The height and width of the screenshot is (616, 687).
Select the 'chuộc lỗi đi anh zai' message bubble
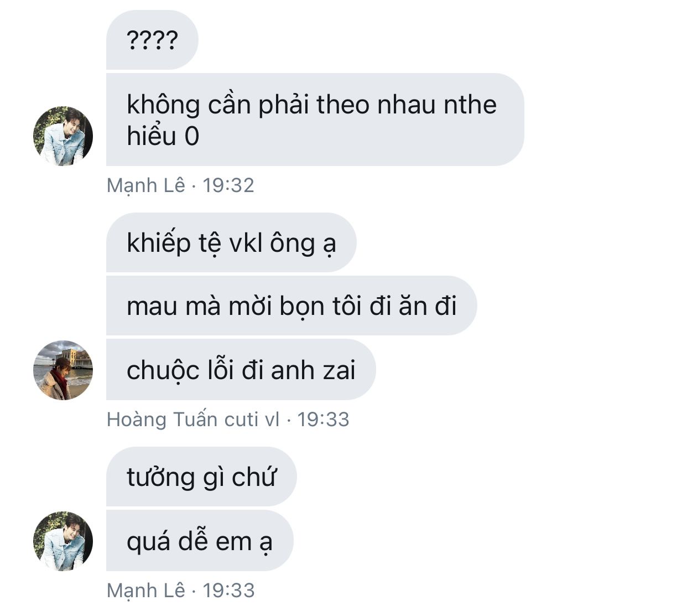coord(241,370)
